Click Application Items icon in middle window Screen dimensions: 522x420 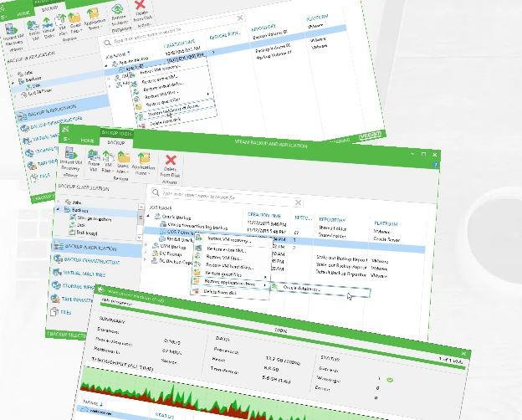[144, 158]
